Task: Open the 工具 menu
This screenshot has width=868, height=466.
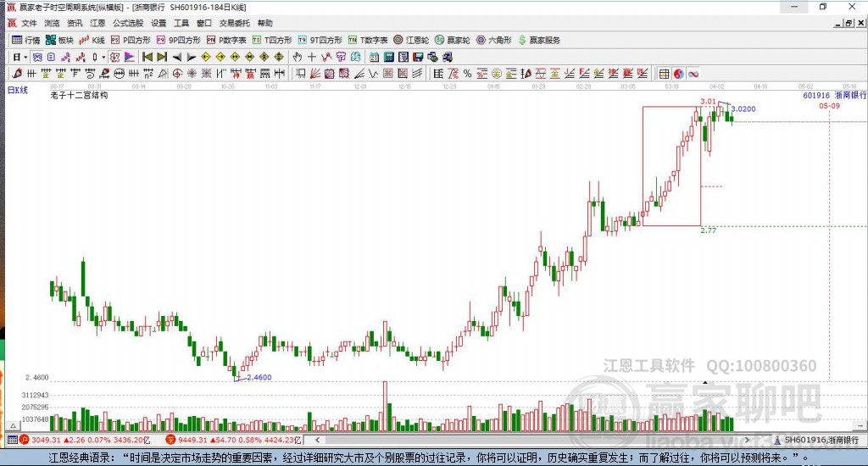Action: point(181,23)
